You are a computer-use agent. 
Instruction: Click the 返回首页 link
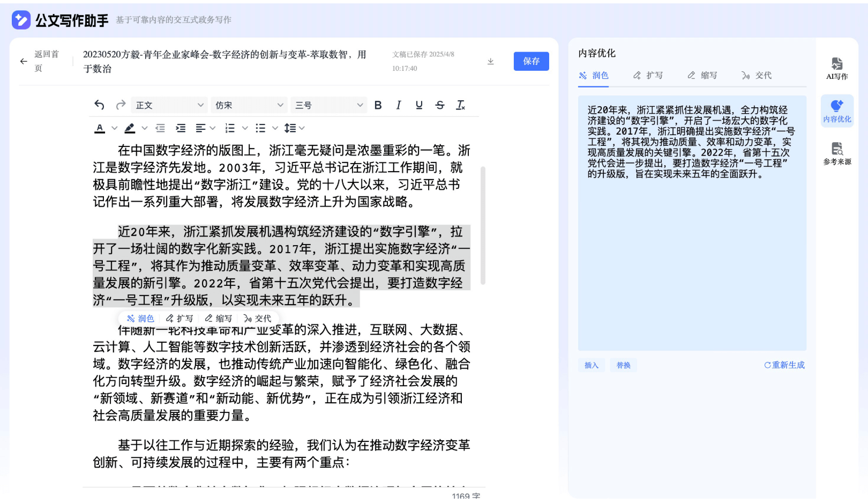tap(47, 61)
